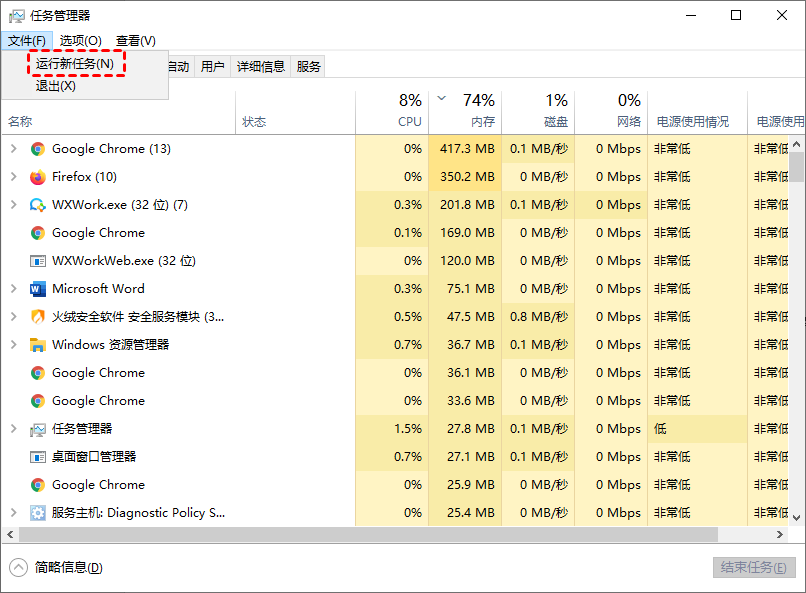Screen dimensions: 806x593
Task: Click the 桌面窗口管理器 process icon
Action: (38, 457)
